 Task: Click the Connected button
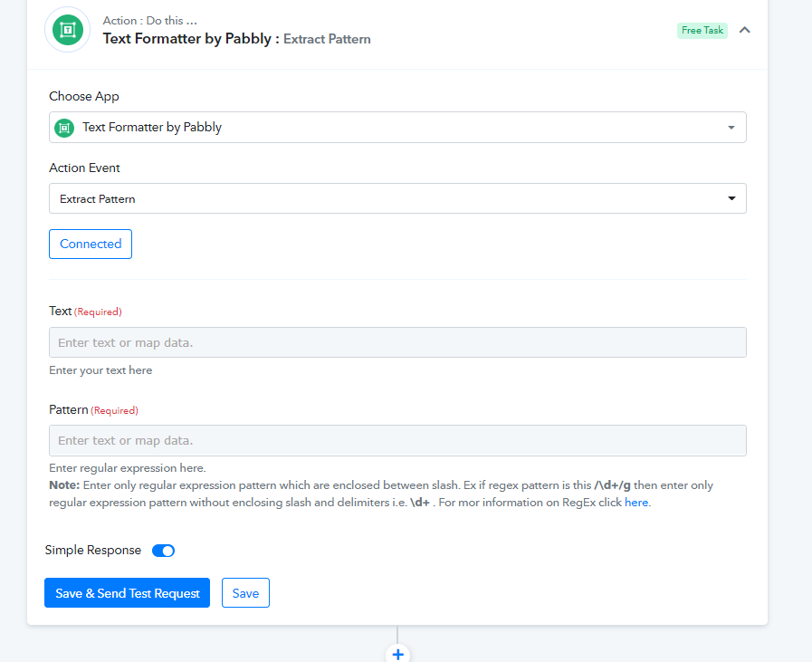tap(91, 245)
